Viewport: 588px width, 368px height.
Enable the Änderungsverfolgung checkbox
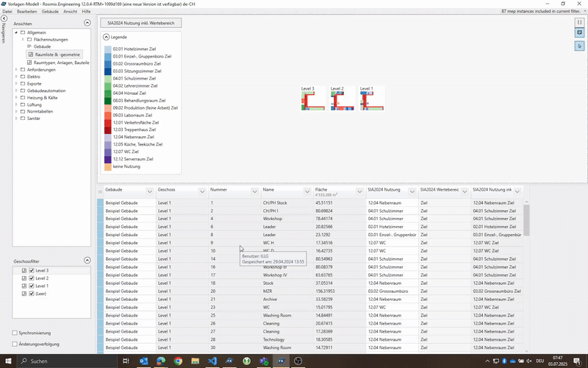click(x=15, y=344)
